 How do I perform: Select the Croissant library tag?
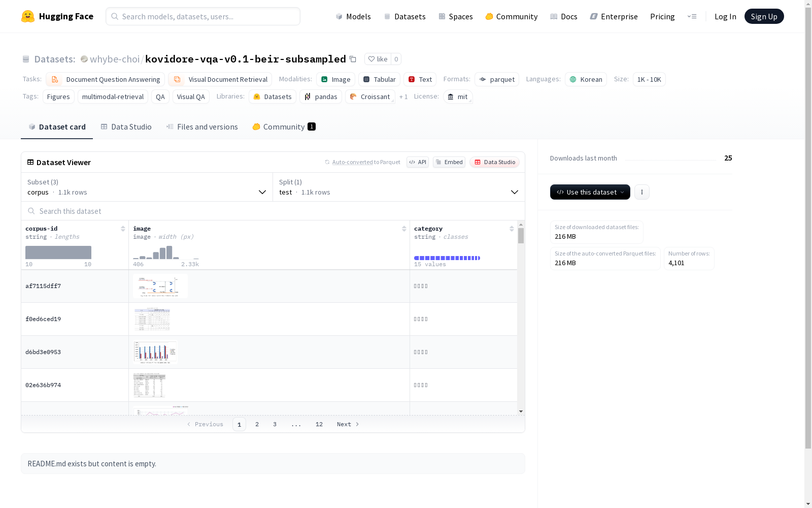(370, 97)
